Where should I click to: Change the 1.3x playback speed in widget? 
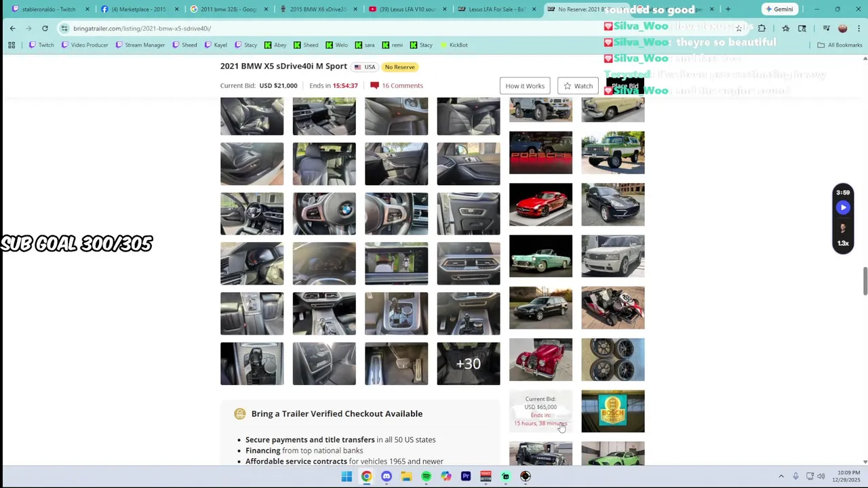[843, 243]
